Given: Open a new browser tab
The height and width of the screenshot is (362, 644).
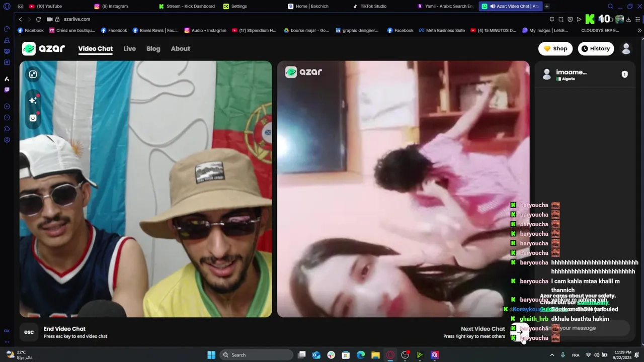Looking at the screenshot, I should point(547,6).
